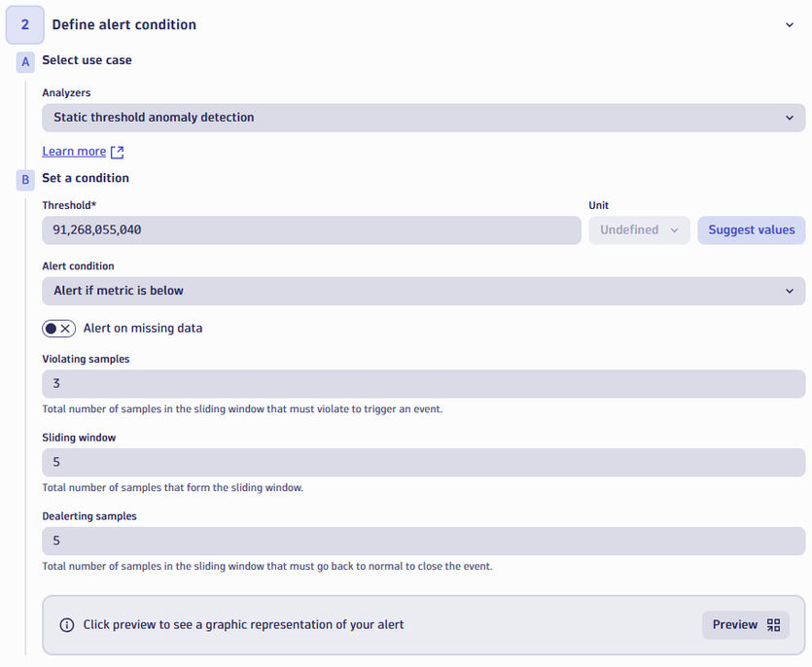Click the Suggest values button
Image resolution: width=812 pixels, height=667 pixels.
click(x=751, y=230)
